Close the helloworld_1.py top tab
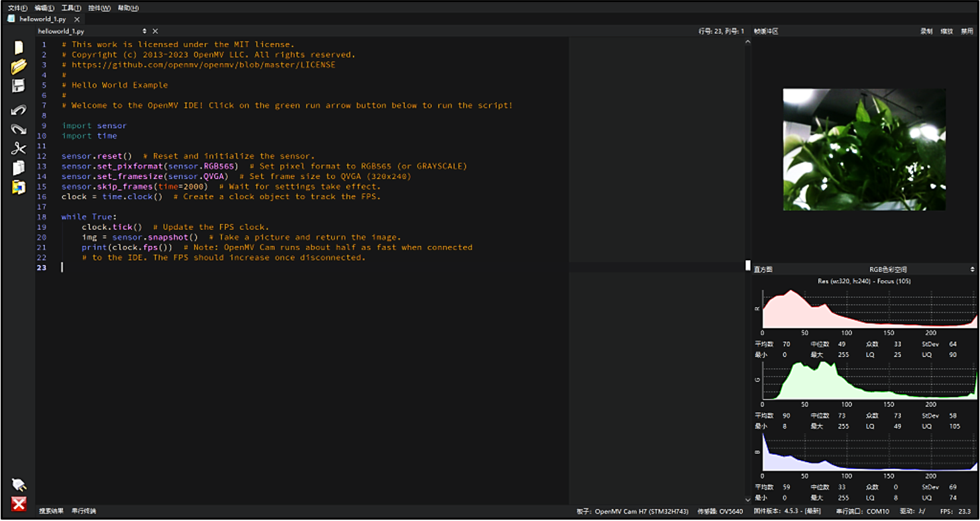The height and width of the screenshot is (521, 980). point(77,19)
